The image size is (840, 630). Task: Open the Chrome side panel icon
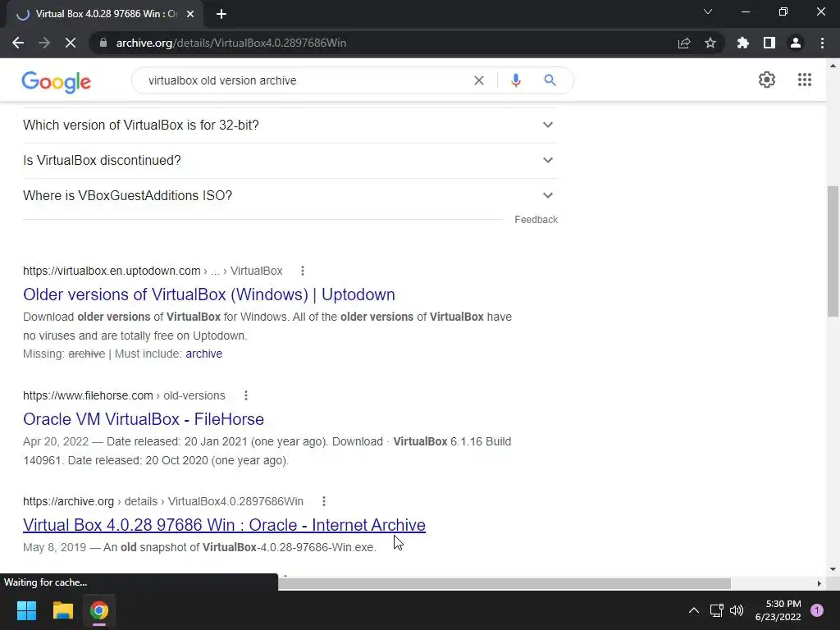[x=769, y=43]
